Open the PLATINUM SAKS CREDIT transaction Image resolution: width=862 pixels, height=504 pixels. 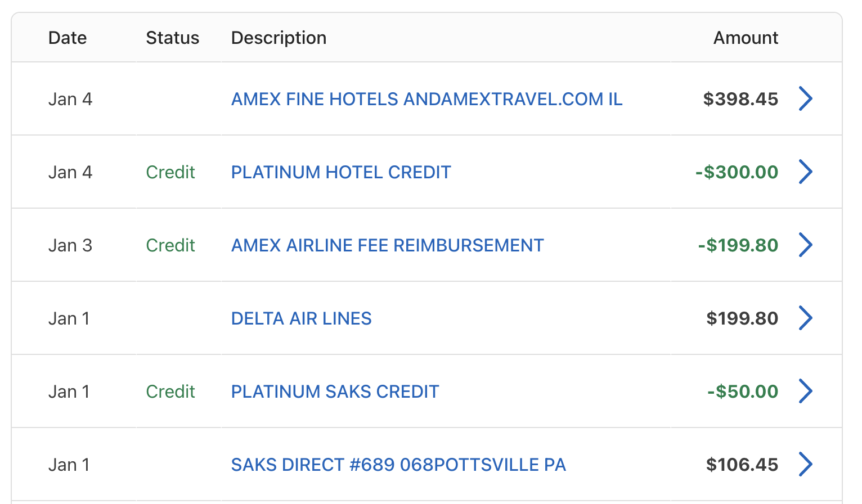tap(335, 391)
